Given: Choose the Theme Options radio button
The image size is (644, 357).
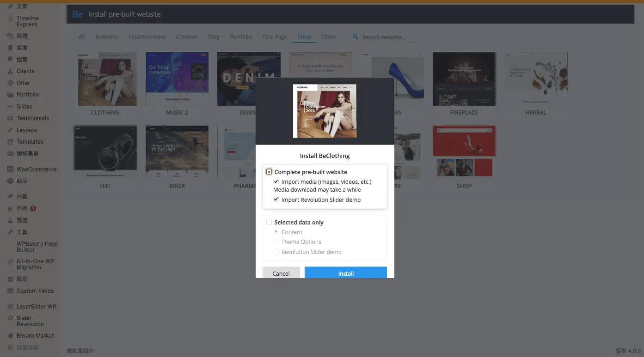Looking at the screenshot, I should 276,242.
